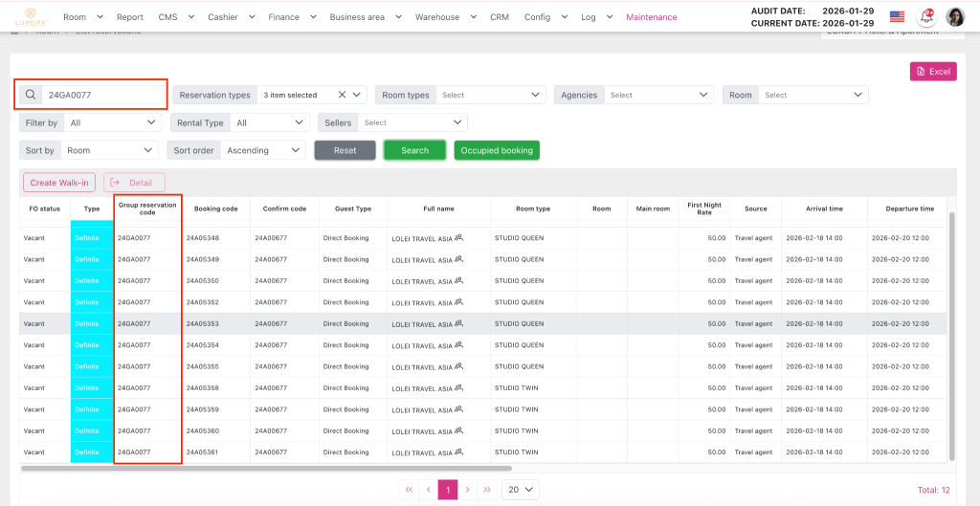Go to the last page arrow icon
980x506 pixels.
[487, 489]
